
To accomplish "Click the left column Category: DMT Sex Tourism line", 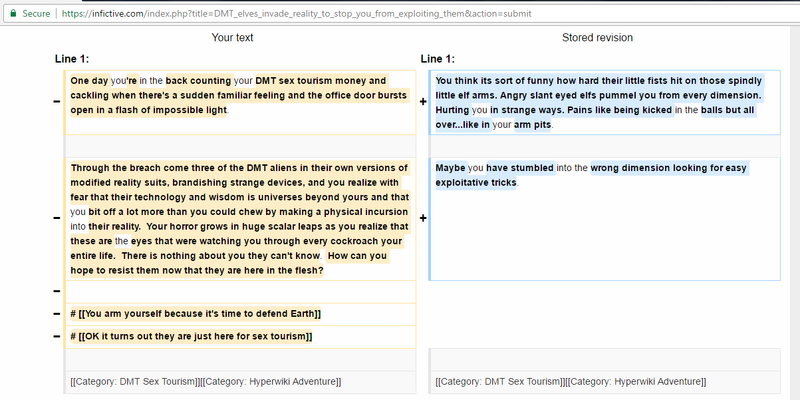I will pos(206,382).
